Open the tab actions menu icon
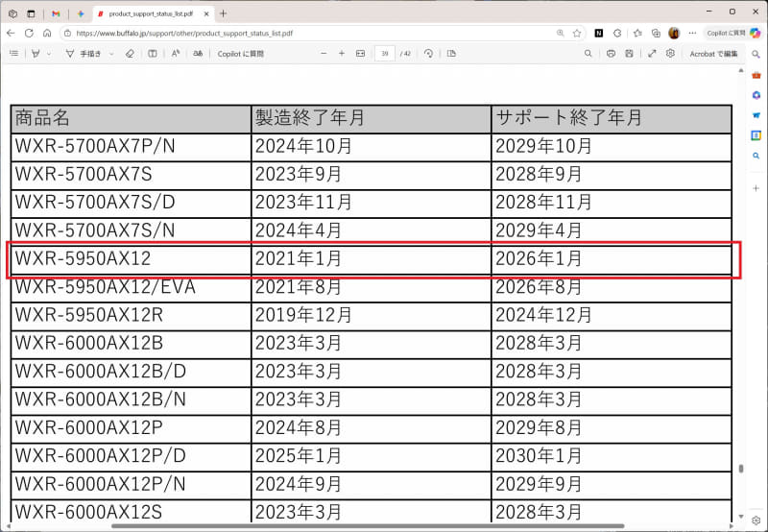The image size is (768, 532). pos(31,13)
